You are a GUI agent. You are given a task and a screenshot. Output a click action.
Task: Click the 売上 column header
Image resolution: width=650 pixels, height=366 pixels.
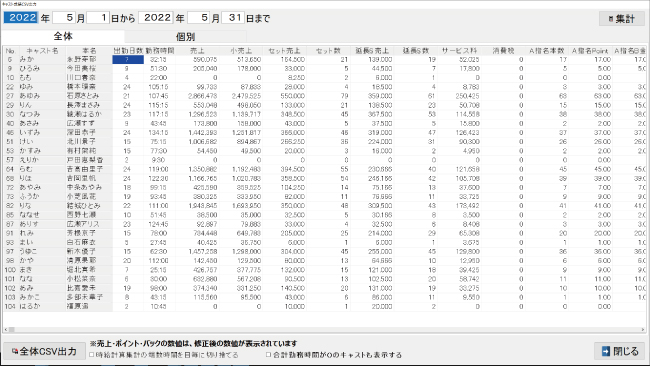[197, 51]
